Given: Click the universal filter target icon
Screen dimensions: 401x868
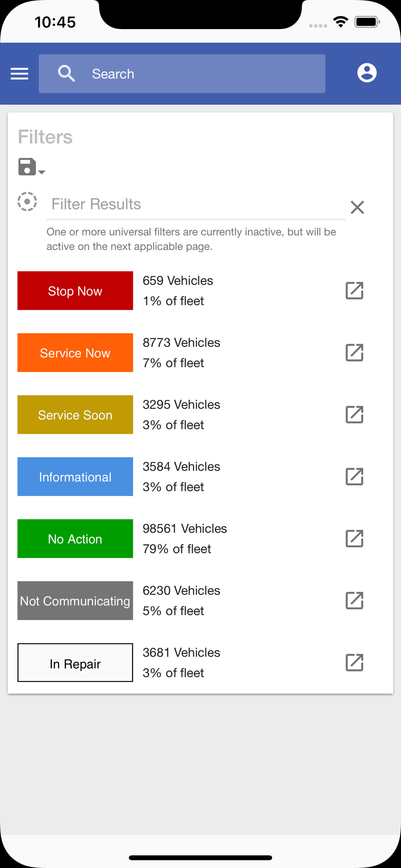Looking at the screenshot, I should (x=27, y=202).
